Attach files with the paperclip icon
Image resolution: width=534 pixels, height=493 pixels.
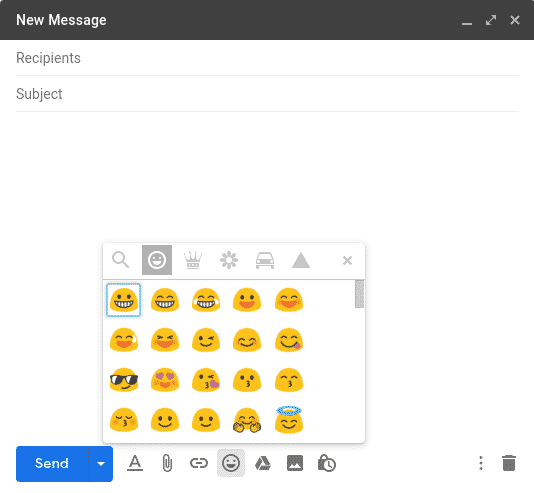click(167, 463)
